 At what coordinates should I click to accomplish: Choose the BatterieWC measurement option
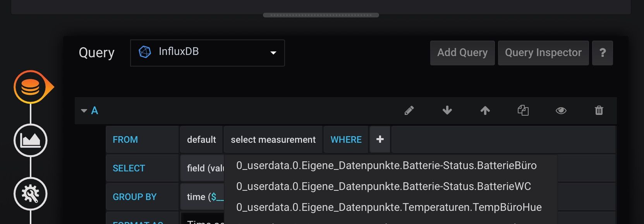pos(391,186)
